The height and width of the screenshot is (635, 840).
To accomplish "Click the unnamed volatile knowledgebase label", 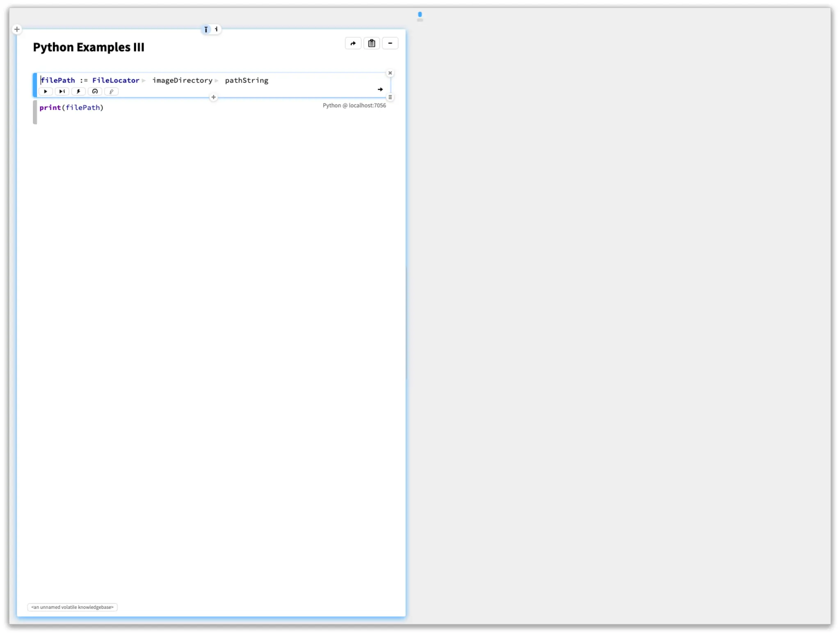I will pyautogui.click(x=73, y=607).
